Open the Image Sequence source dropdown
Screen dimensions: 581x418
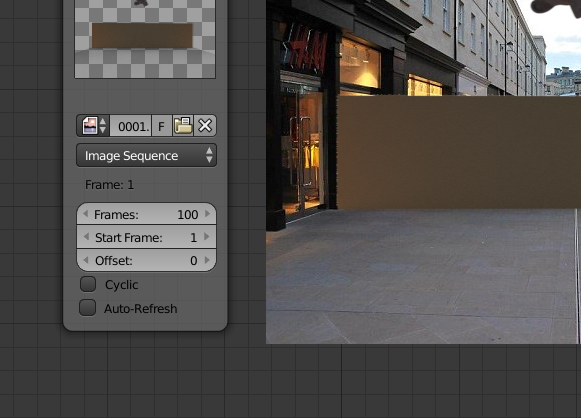click(x=146, y=155)
